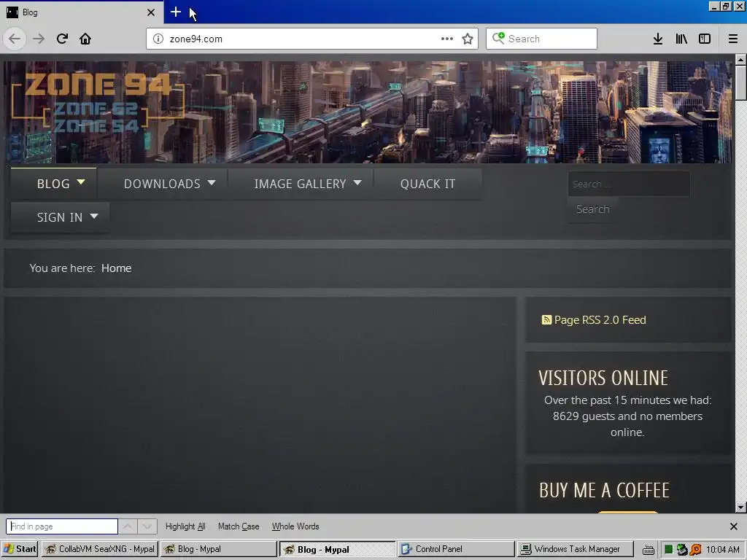Expand the DOWNLOADS dropdown arrow
The width and height of the screenshot is (747, 560).
click(x=212, y=182)
